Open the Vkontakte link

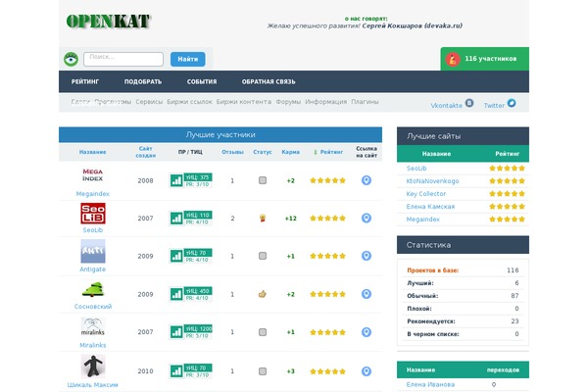pos(446,106)
